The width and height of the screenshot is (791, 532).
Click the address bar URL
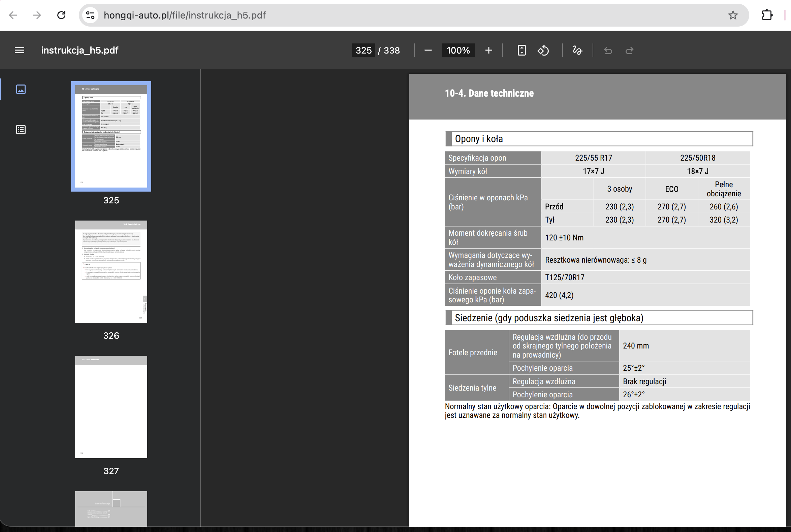coord(185,15)
